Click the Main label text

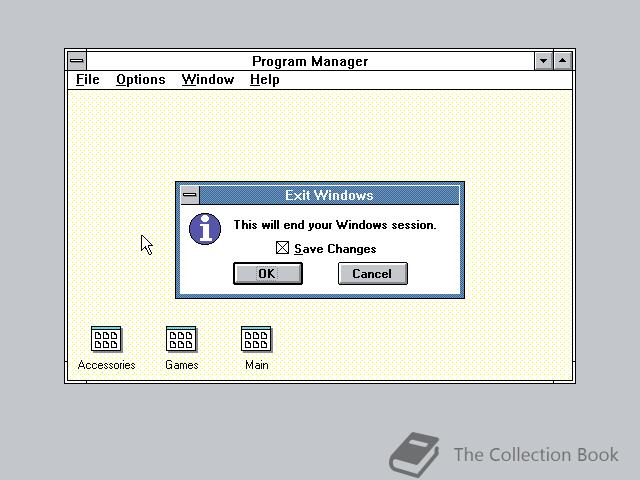point(257,365)
